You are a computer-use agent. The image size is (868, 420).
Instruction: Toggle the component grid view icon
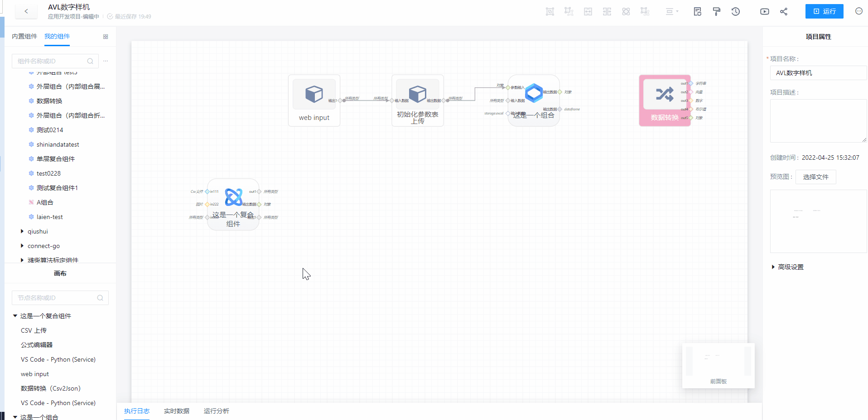106,37
